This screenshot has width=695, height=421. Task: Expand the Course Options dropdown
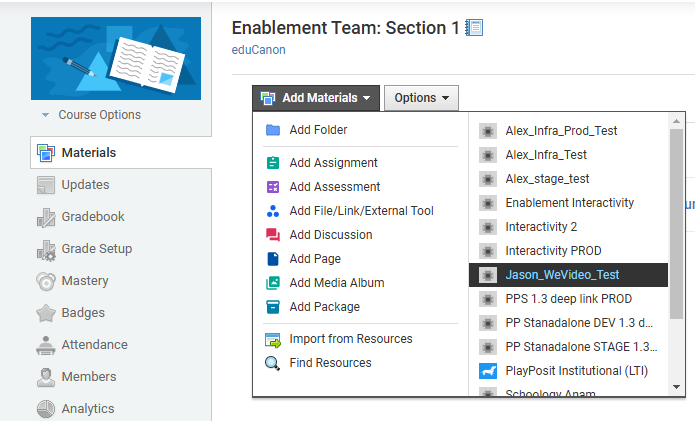click(91, 115)
